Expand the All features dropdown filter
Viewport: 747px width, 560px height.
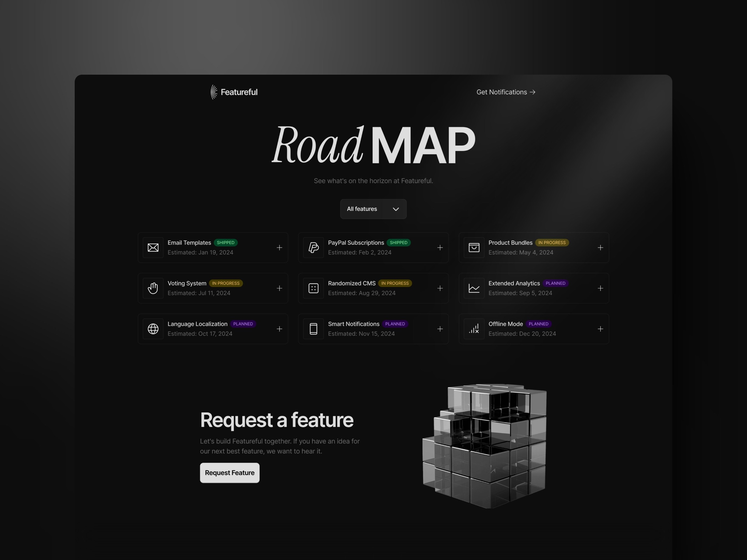pyautogui.click(x=373, y=208)
